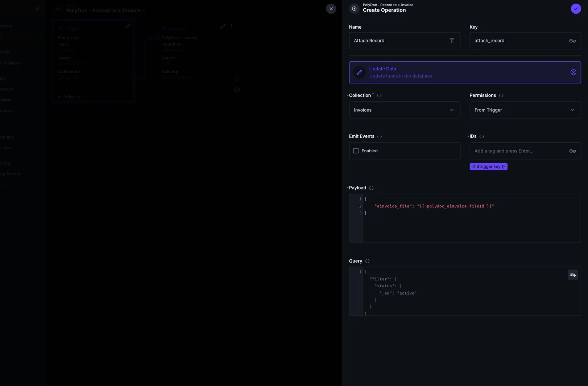
Task: Select the Update Data operation card
Action: (465, 72)
